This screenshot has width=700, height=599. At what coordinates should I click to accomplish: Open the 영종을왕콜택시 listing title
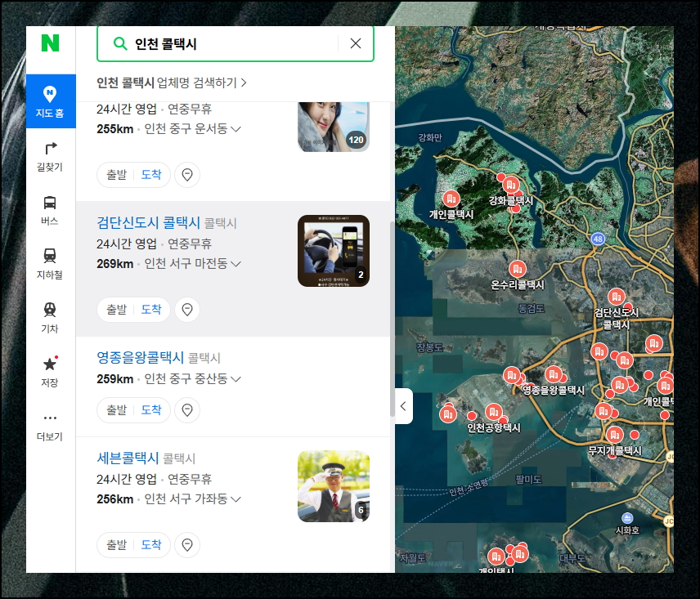(x=140, y=357)
